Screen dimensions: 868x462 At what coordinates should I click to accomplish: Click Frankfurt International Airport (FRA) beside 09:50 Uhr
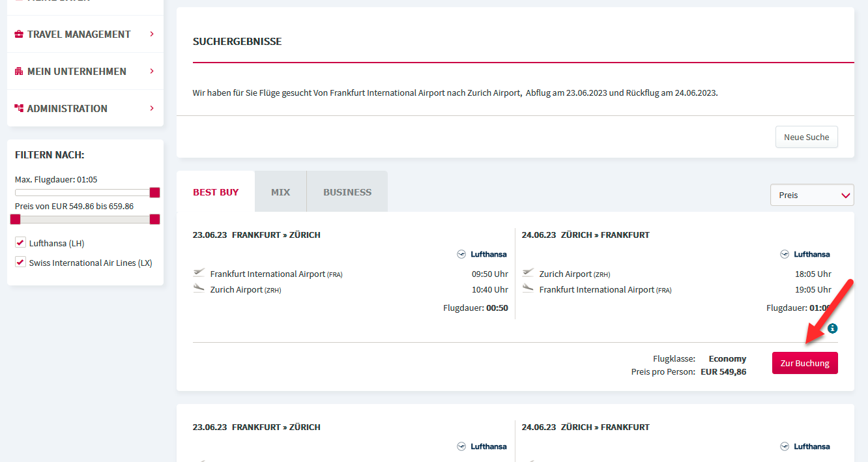pos(276,274)
